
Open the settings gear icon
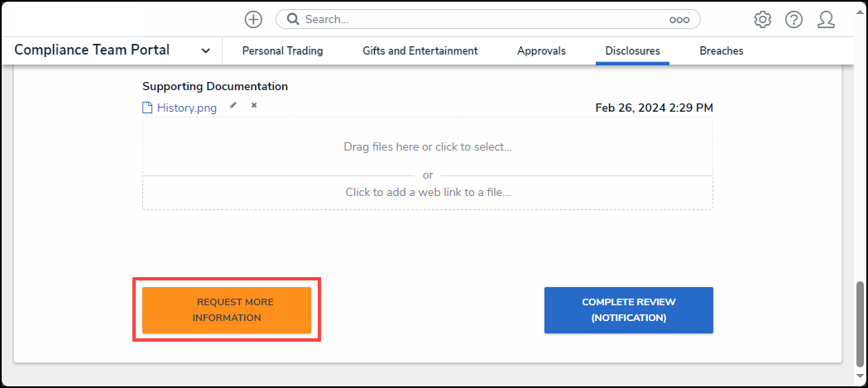[762, 19]
